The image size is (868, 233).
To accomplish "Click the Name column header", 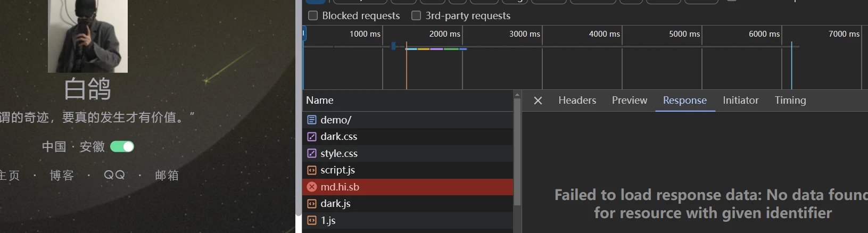I will (x=320, y=100).
